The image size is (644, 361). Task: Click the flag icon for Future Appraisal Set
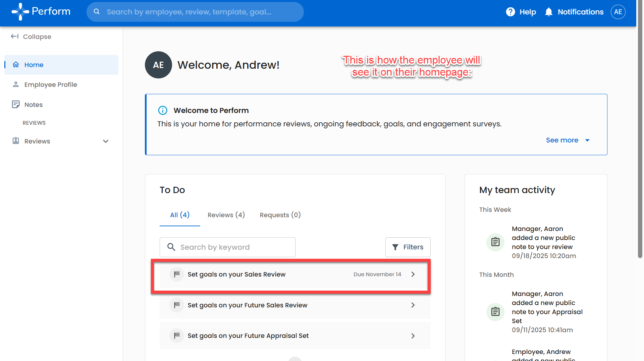(x=177, y=336)
